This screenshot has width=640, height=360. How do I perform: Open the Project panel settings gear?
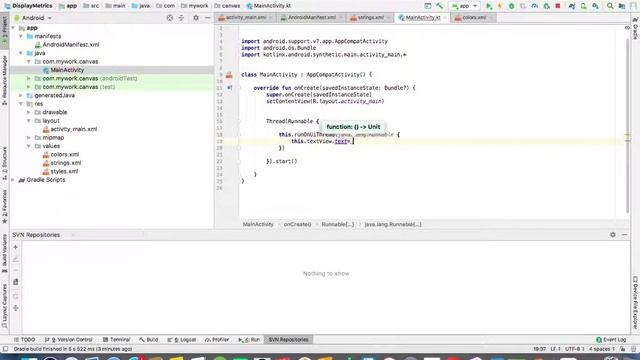(x=196, y=18)
